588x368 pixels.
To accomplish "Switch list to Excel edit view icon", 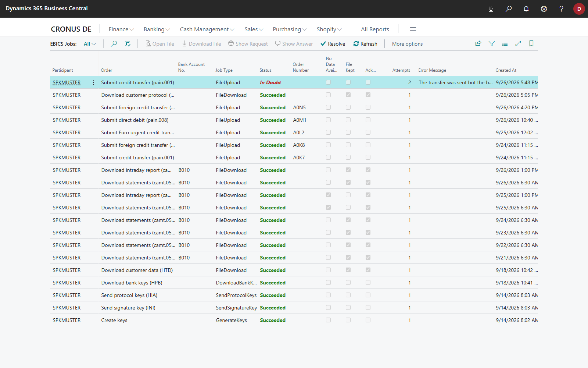I will tap(128, 44).
